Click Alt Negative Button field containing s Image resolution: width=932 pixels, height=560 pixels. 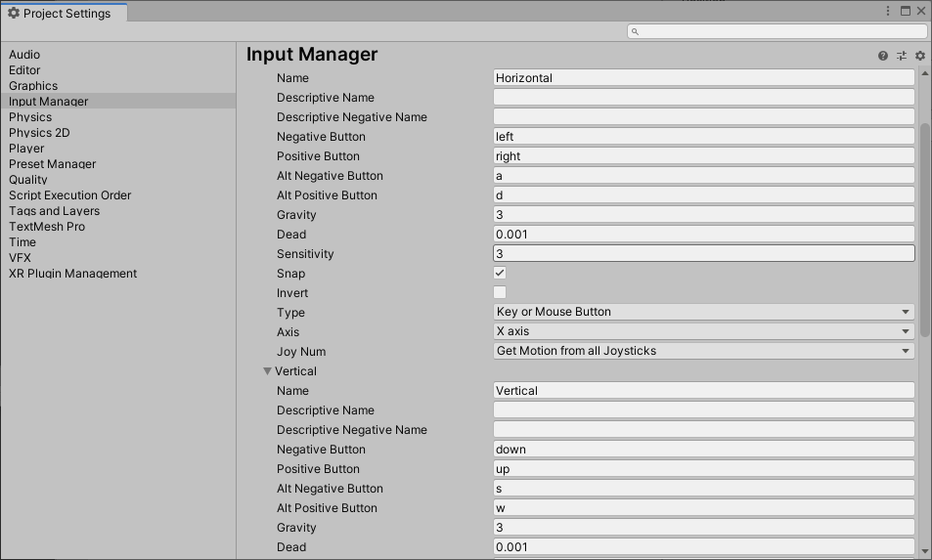(704, 489)
